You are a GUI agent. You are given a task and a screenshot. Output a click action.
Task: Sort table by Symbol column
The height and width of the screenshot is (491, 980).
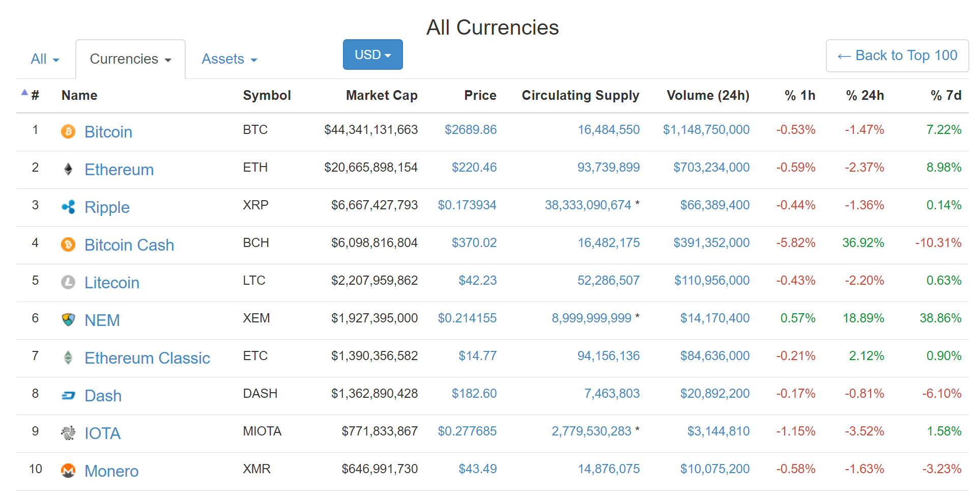[267, 95]
